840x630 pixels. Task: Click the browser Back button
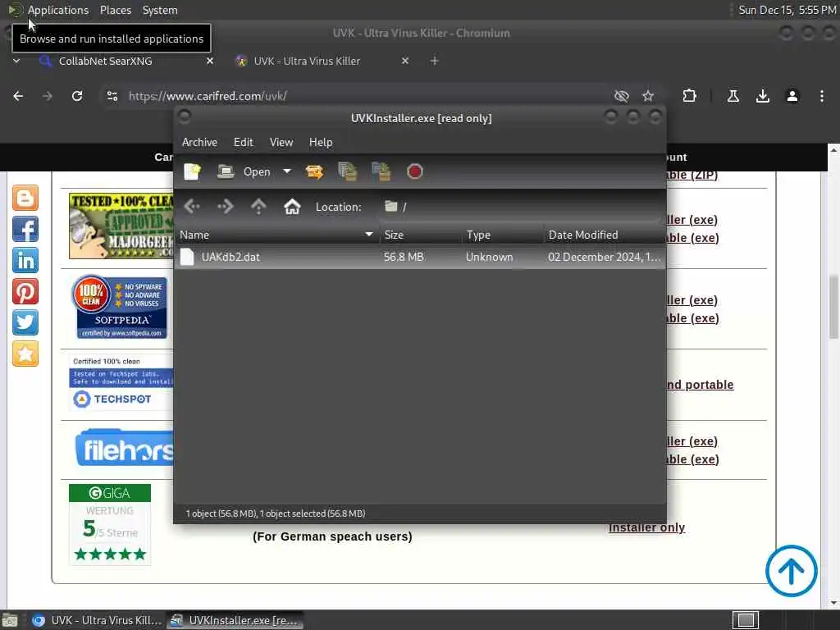18,96
